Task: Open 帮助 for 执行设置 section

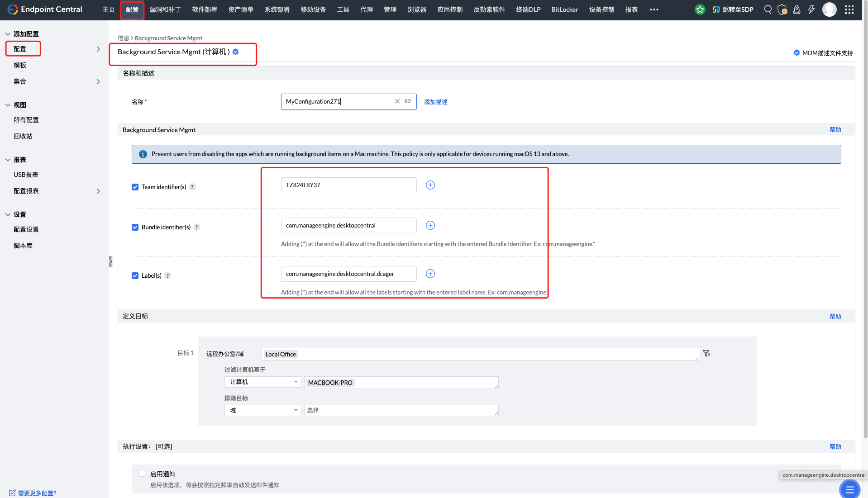Action: tap(835, 446)
